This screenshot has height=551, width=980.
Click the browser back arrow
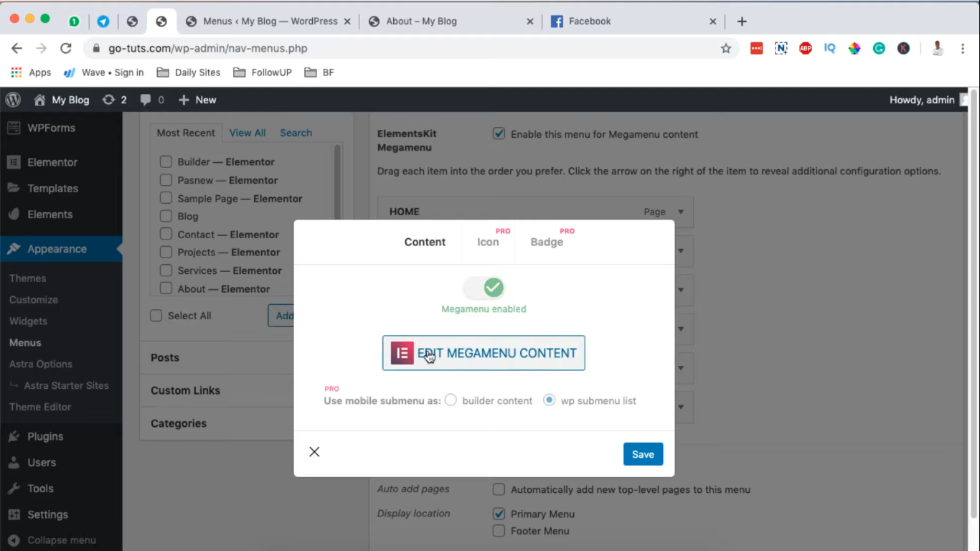point(17,48)
